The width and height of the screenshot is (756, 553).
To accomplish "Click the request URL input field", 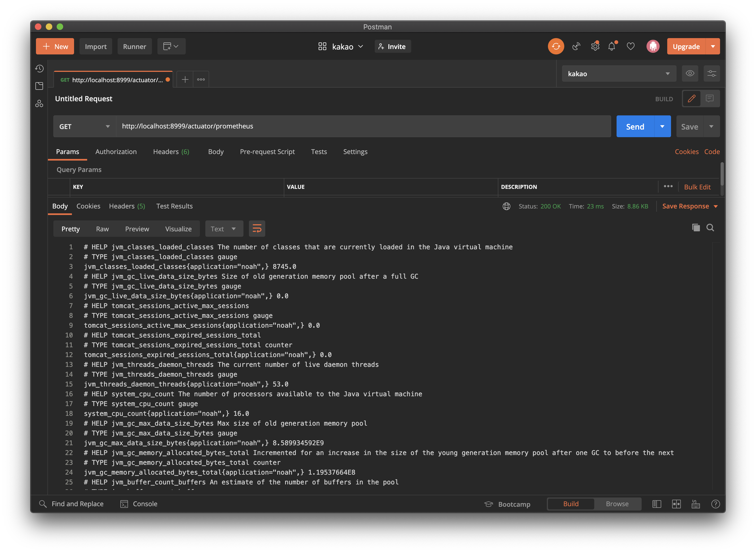I will (x=363, y=126).
